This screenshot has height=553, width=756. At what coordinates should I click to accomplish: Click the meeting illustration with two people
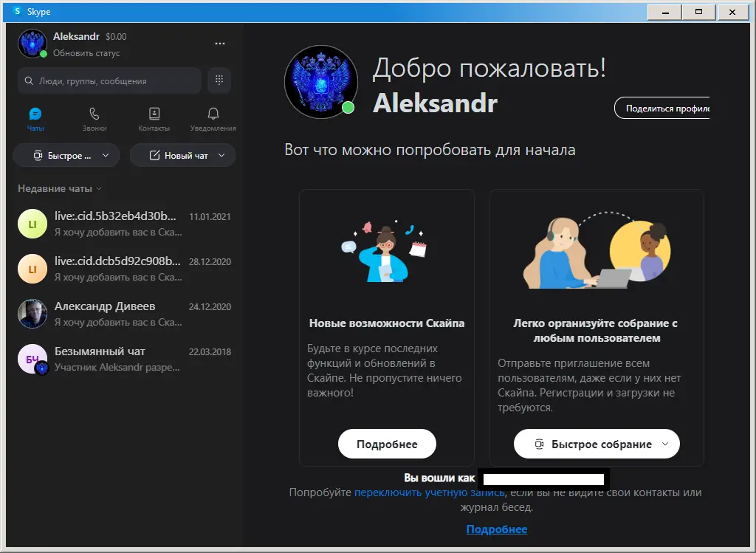coord(597,251)
